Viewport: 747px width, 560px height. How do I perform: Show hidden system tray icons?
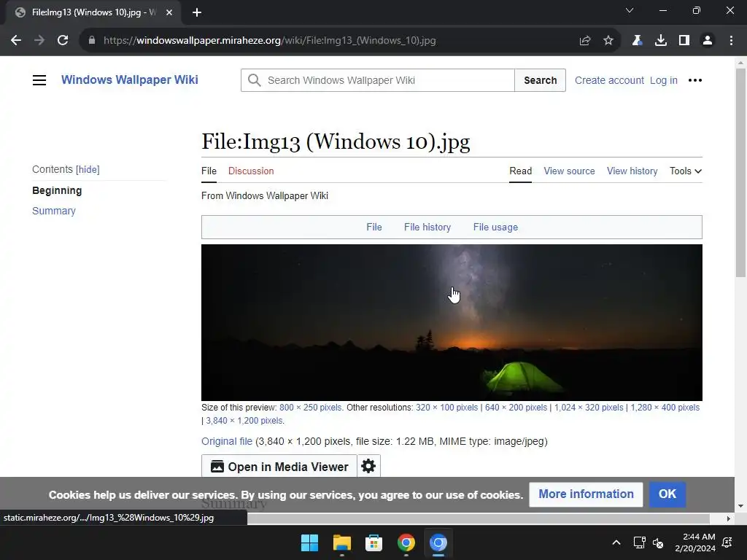[616, 542]
